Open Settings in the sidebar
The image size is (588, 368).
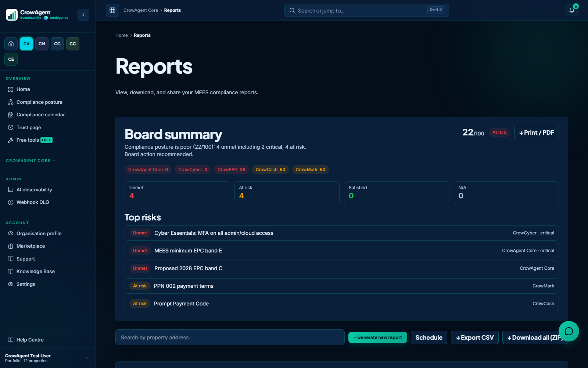pos(47,284)
